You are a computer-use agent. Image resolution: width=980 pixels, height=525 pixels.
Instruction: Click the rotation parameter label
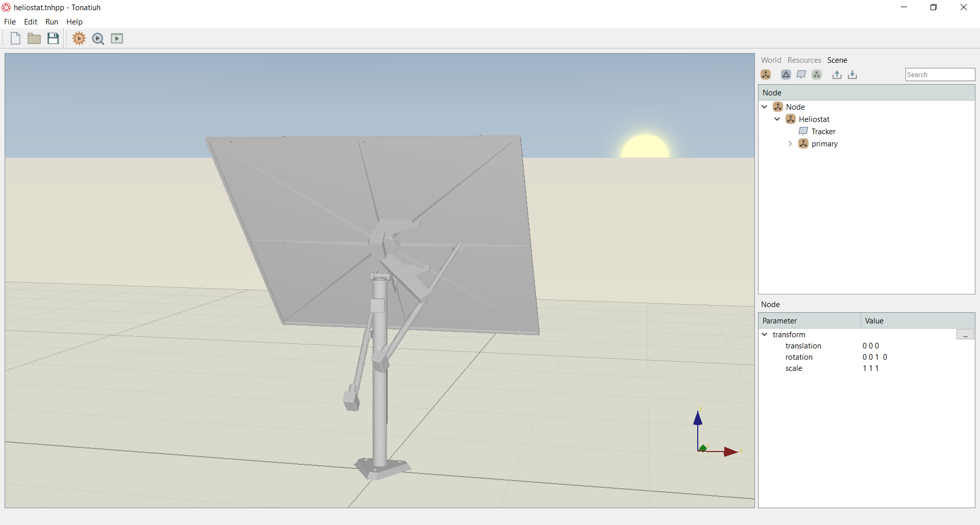[x=799, y=357]
